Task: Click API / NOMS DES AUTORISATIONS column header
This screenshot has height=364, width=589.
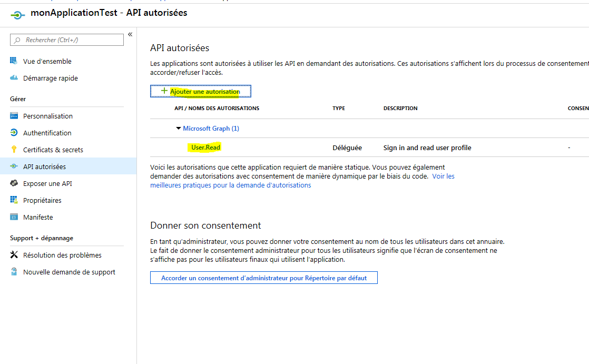Action: click(217, 108)
